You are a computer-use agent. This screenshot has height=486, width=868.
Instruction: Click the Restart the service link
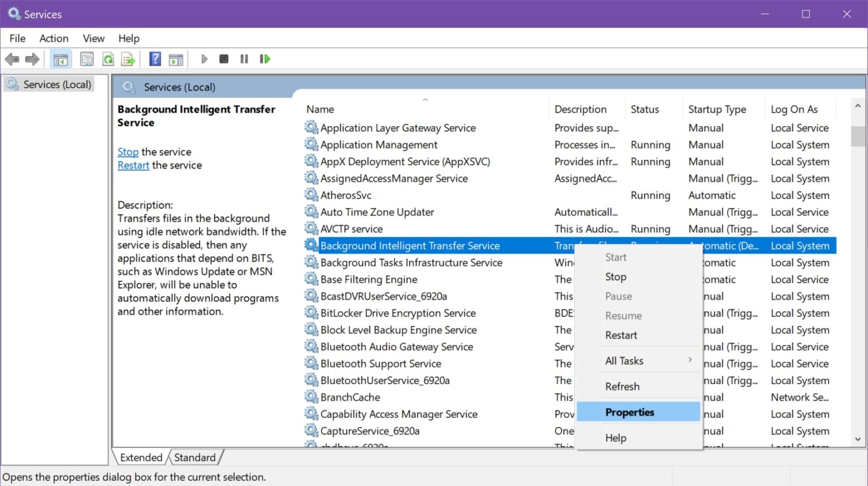point(133,165)
